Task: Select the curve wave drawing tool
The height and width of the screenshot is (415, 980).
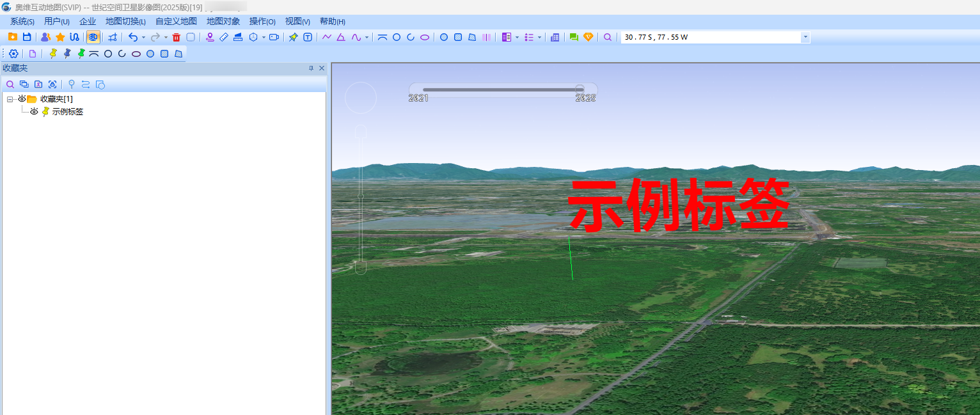Action: click(356, 37)
